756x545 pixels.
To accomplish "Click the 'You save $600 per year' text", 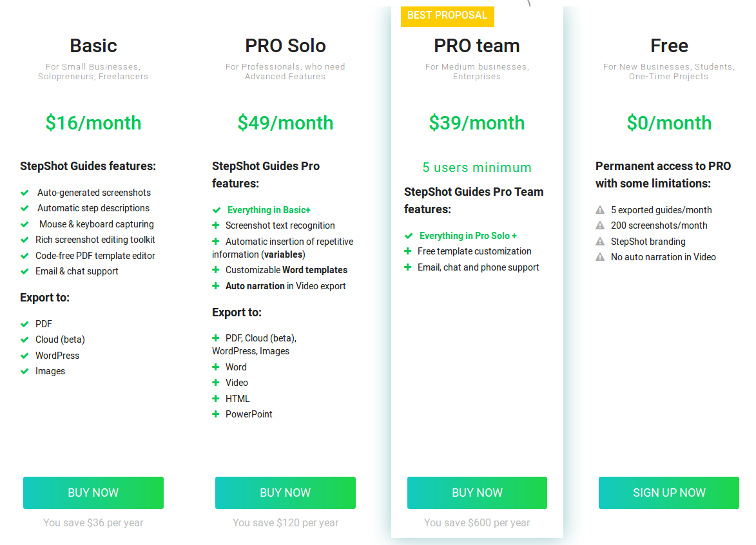I will click(x=477, y=522).
